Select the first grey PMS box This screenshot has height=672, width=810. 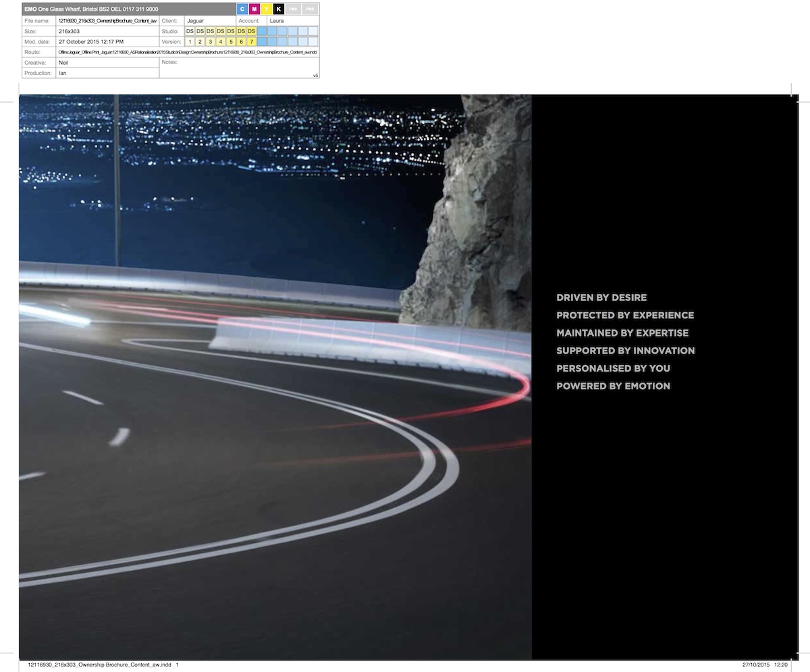pyautogui.click(x=294, y=9)
